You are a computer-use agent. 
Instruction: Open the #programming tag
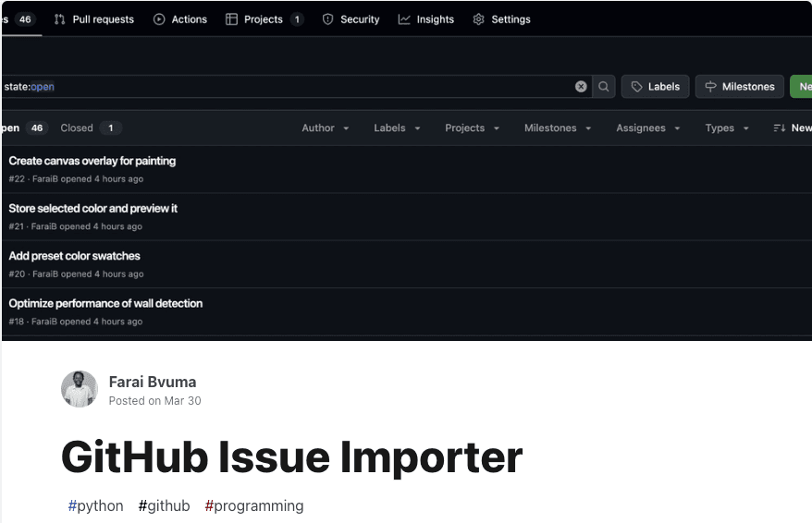coord(254,505)
